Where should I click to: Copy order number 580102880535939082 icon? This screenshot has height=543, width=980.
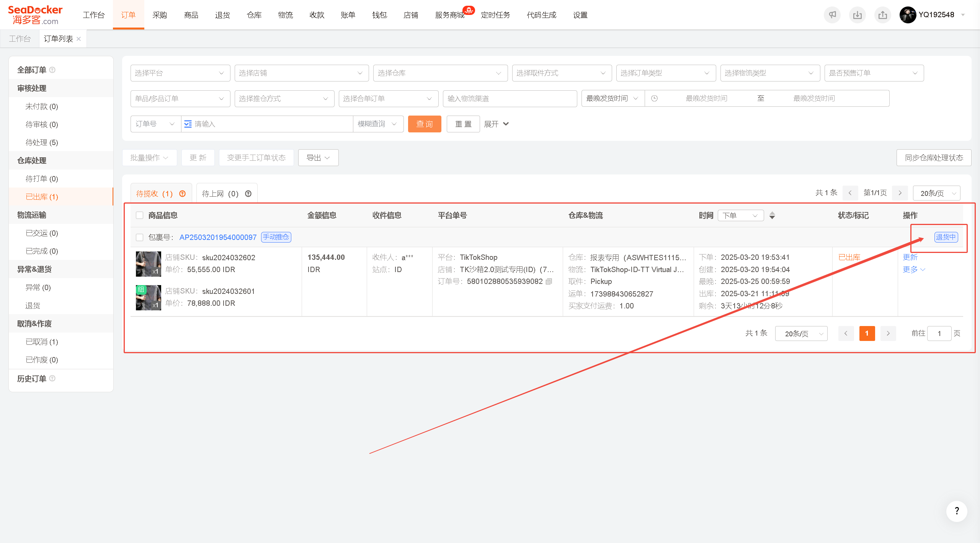(x=549, y=282)
